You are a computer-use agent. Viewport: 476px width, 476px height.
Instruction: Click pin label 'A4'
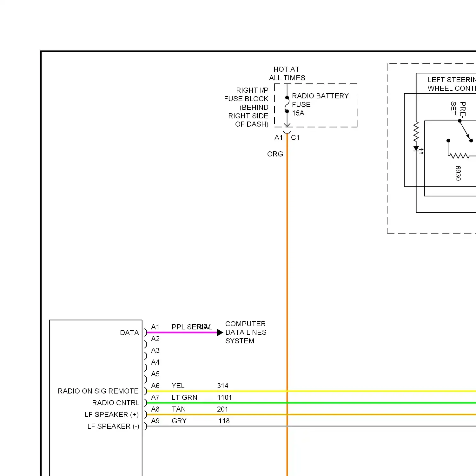click(x=155, y=362)
